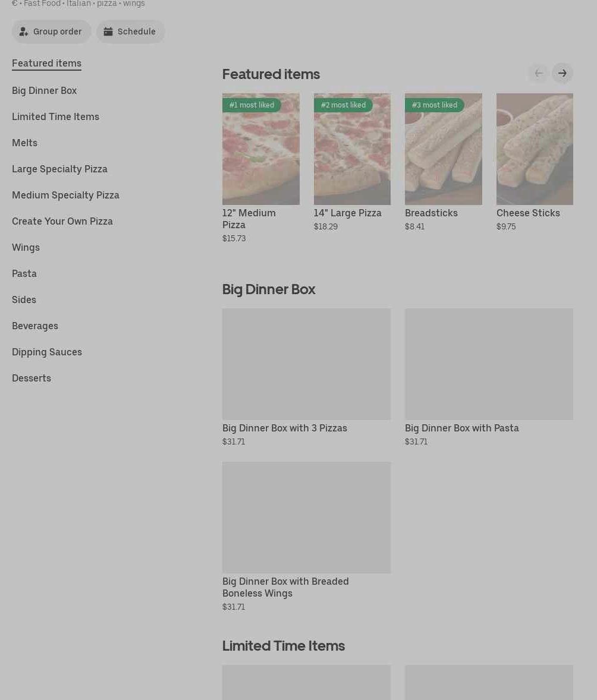The width and height of the screenshot is (597, 700).
Task: Select the Featured items sidebar tab
Action: coord(46,64)
